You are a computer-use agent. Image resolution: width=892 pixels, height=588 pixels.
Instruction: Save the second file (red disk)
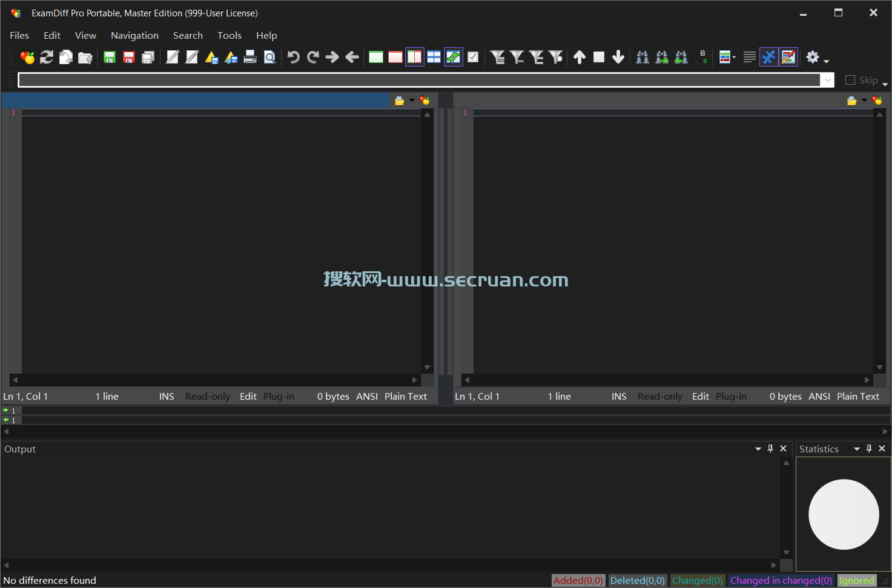(x=129, y=57)
